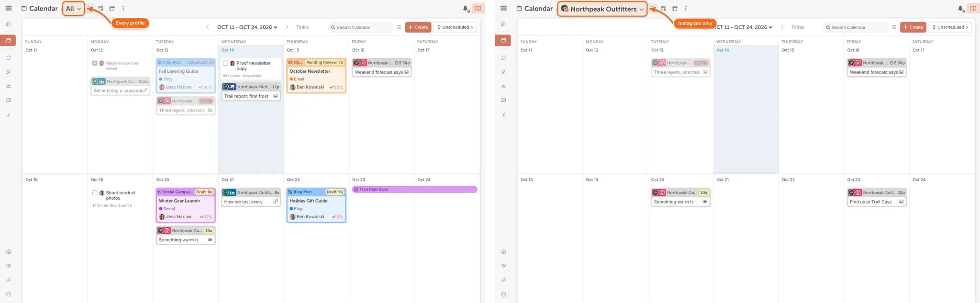This screenshot has height=303, width=980.
Task: Open 'Three layers, one trail.' post in the right calendar
Action: point(680,67)
